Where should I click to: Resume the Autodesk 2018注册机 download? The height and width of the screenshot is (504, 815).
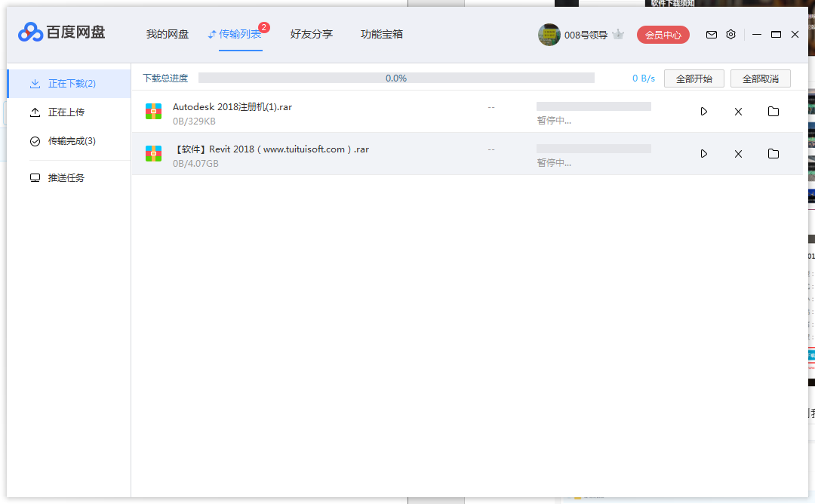coord(704,112)
